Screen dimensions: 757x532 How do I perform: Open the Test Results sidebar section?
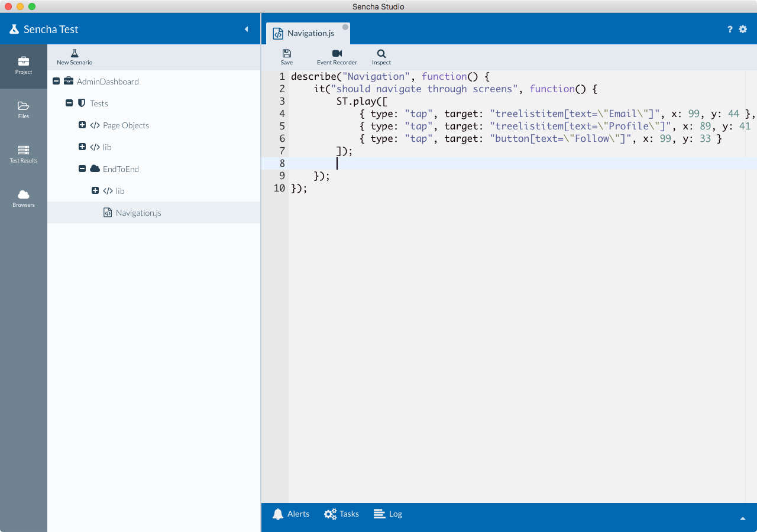[24, 155]
